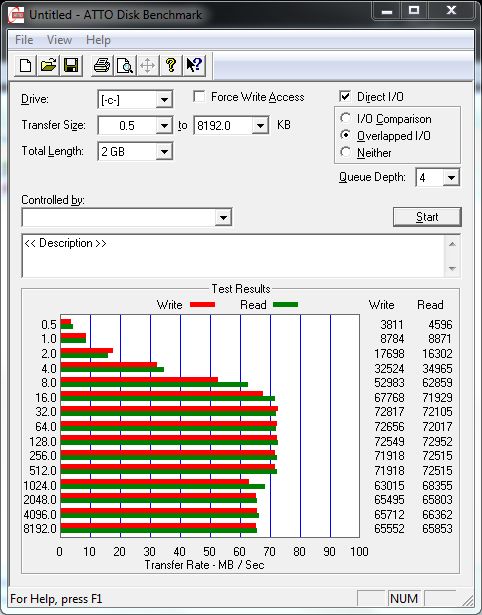
Task: Click the New file toolbar icon
Action: (x=25, y=65)
